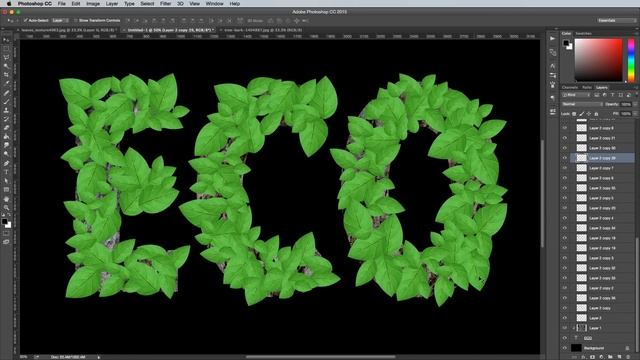Image resolution: width=640 pixels, height=360 pixels.
Task: Select the Horizontal Type tool
Action: coord(6,172)
